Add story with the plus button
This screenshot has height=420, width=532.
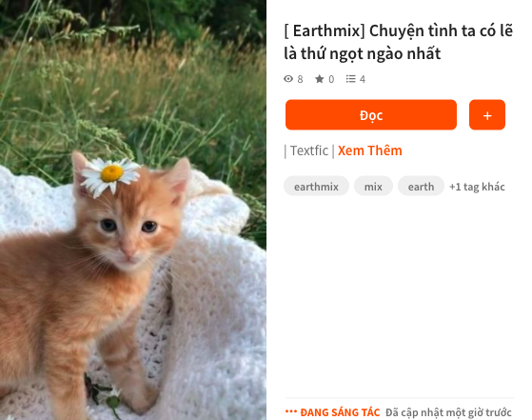487,114
